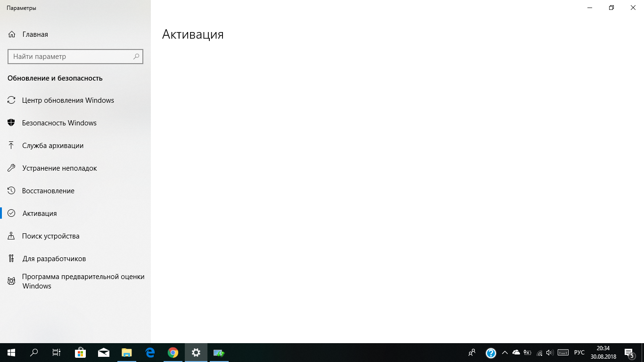This screenshot has width=644, height=362.
Task: Open People icon in taskbar
Action: (472, 353)
